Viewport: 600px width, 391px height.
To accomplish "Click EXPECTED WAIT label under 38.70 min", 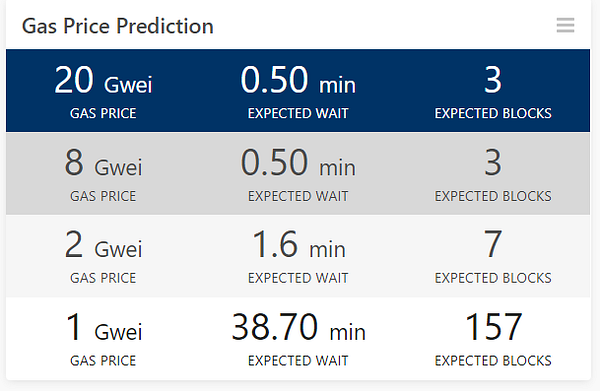I will 298,361.
